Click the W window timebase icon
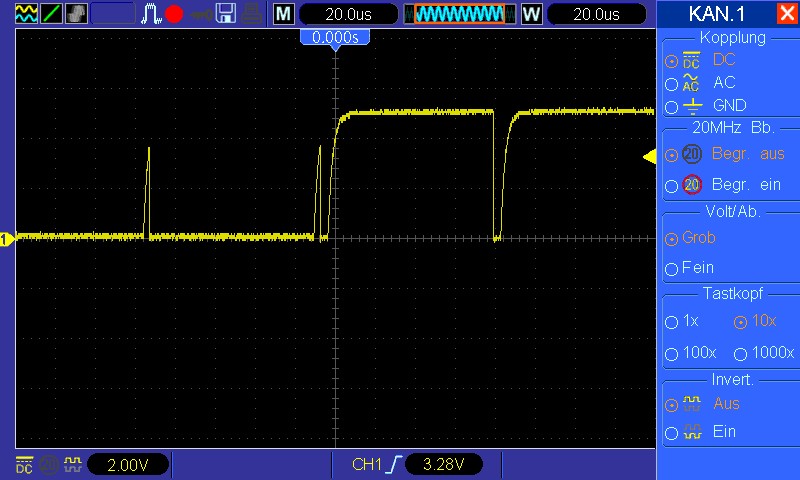This screenshot has height=480, width=800. click(x=531, y=14)
